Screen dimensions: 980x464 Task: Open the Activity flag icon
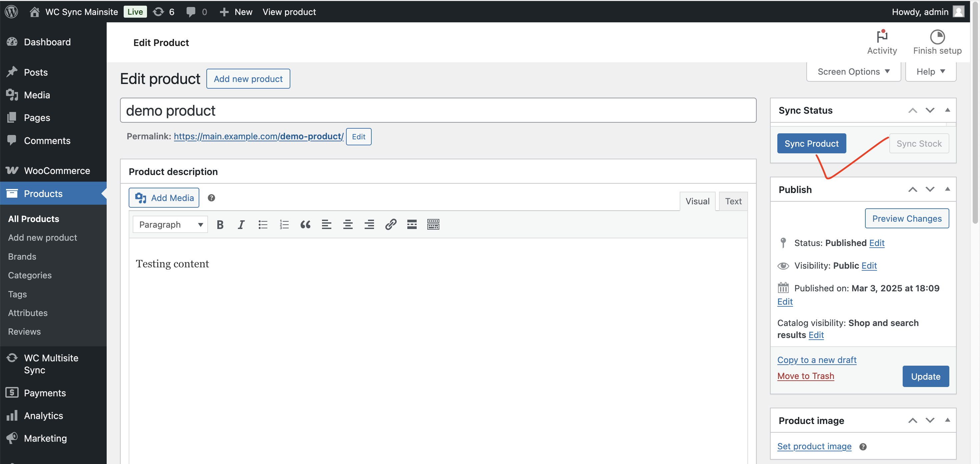click(x=881, y=37)
